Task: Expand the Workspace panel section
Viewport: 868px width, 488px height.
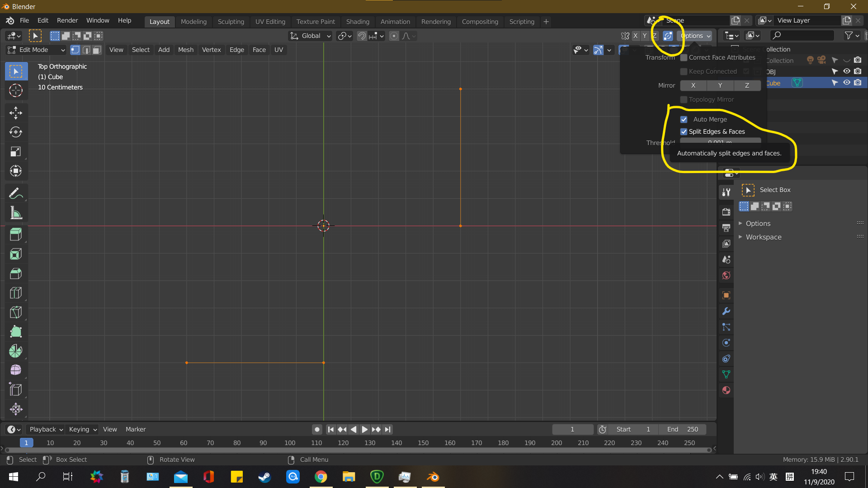Action: click(x=763, y=237)
